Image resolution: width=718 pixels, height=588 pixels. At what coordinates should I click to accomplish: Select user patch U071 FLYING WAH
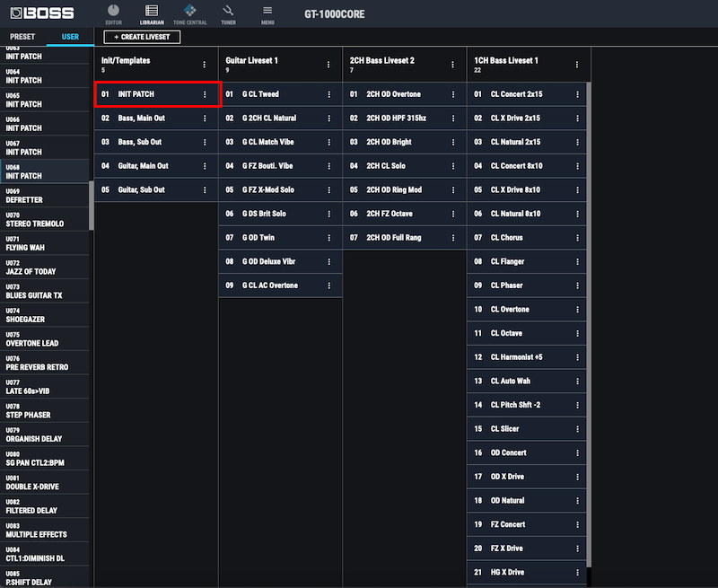pos(44,243)
